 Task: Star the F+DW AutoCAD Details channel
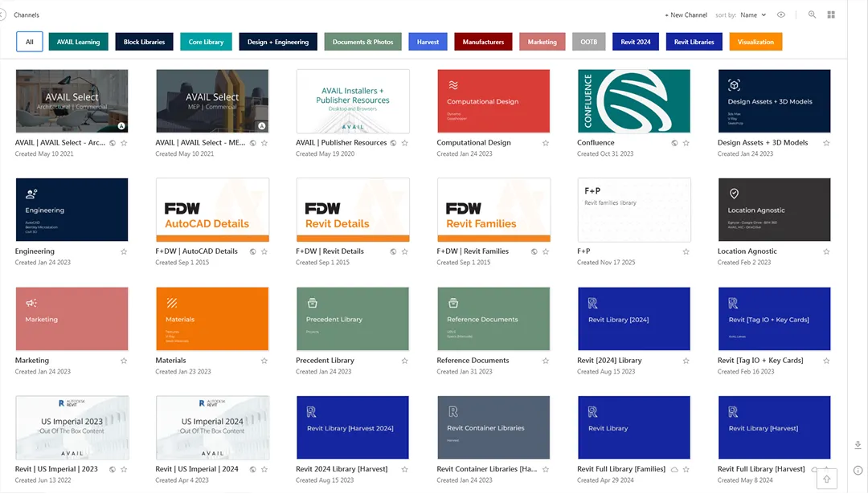264,251
